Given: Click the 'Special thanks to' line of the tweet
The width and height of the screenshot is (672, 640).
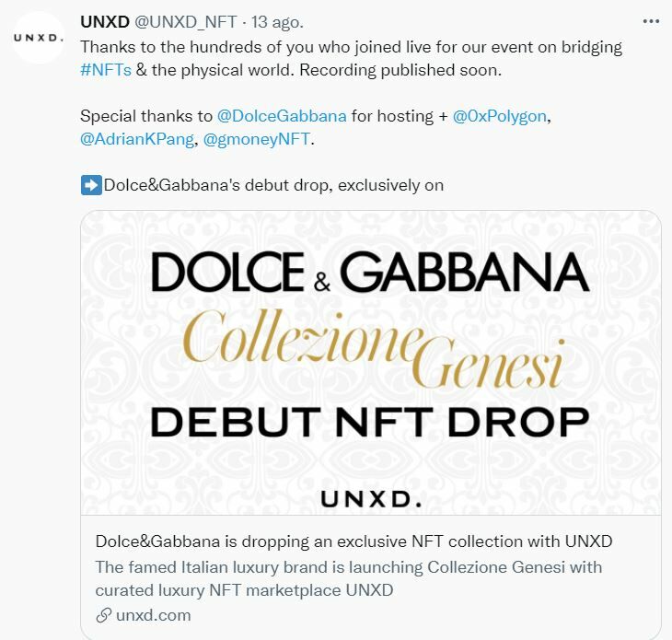Looking at the screenshot, I should (x=147, y=116).
